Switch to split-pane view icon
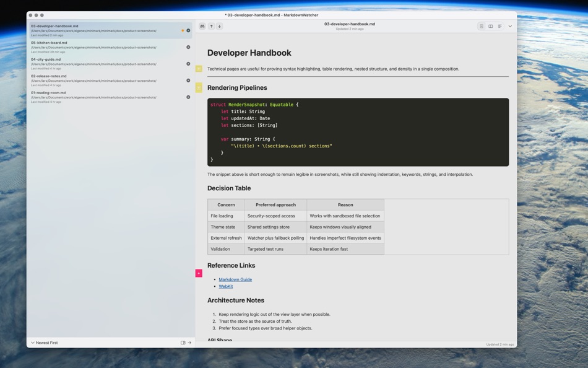The width and height of the screenshot is (588, 368). coord(490,26)
